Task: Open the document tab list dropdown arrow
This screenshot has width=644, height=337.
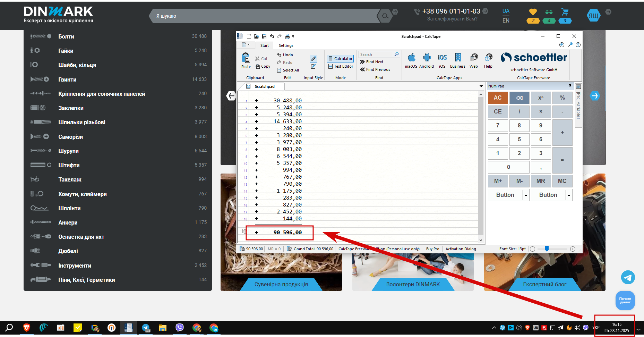Action: (481, 86)
